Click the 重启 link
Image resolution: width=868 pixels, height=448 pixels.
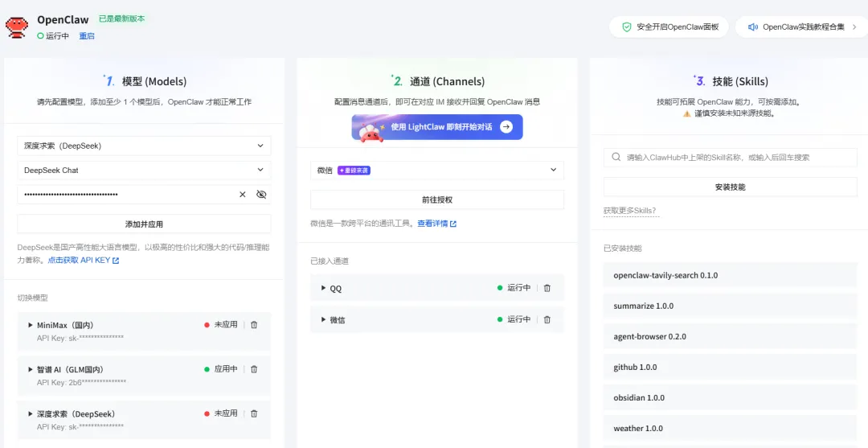[86, 36]
